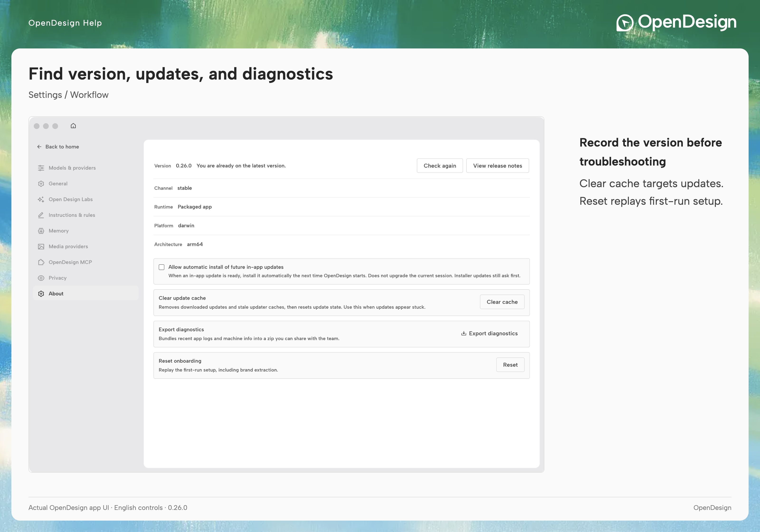The width and height of the screenshot is (760, 532).
Task: Click the Back to home link
Action: [x=58, y=147]
